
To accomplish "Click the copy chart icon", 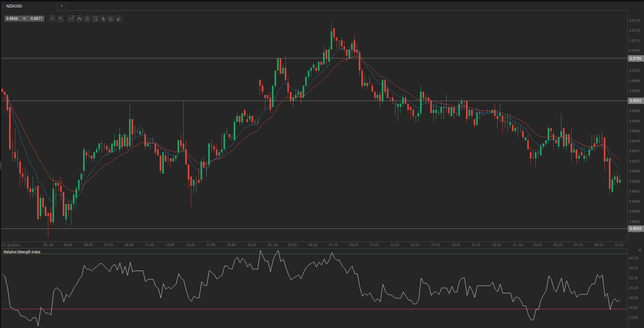I will point(103,19).
